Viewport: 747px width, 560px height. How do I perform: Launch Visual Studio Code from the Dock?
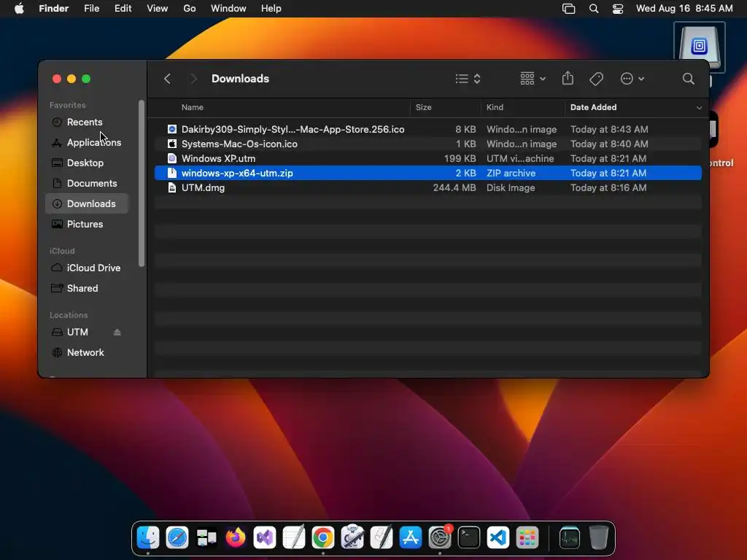(x=498, y=537)
